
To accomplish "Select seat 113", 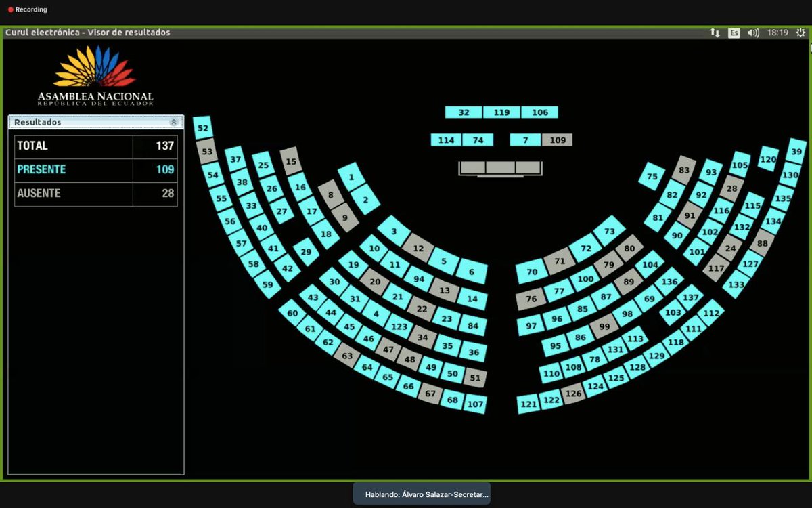I will coord(635,339).
